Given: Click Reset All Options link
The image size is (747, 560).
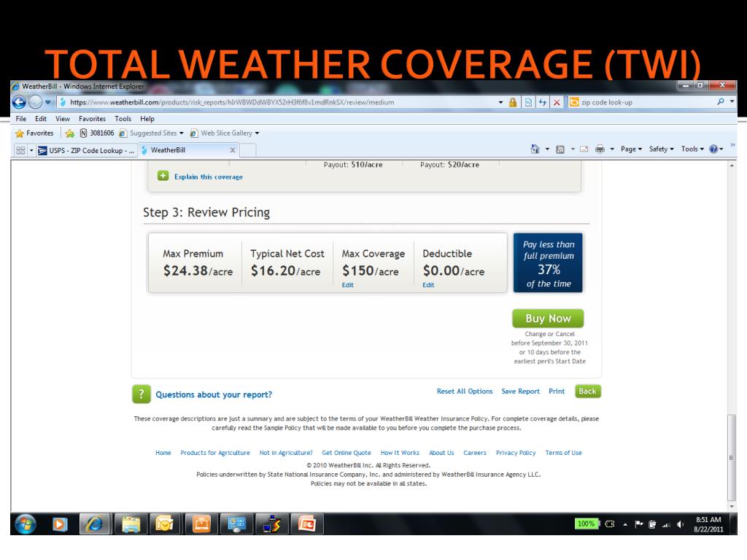Looking at the screenshot, I should (465, 391).
